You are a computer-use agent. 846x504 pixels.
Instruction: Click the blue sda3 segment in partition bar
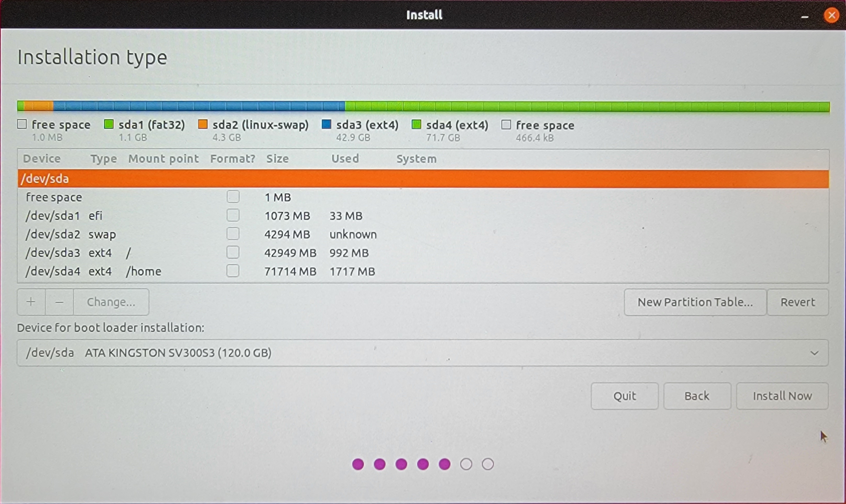(x=199, y=106)
